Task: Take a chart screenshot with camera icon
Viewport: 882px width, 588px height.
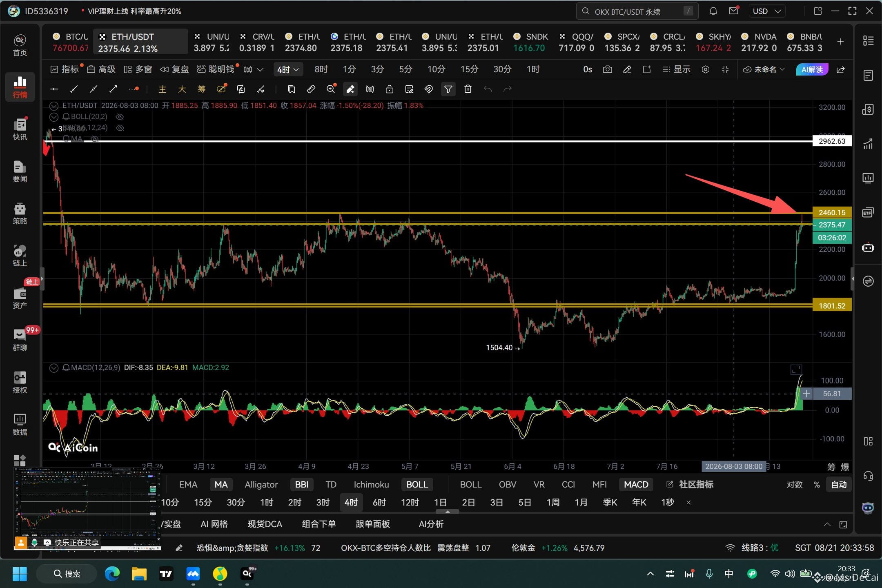Action: 608,69
